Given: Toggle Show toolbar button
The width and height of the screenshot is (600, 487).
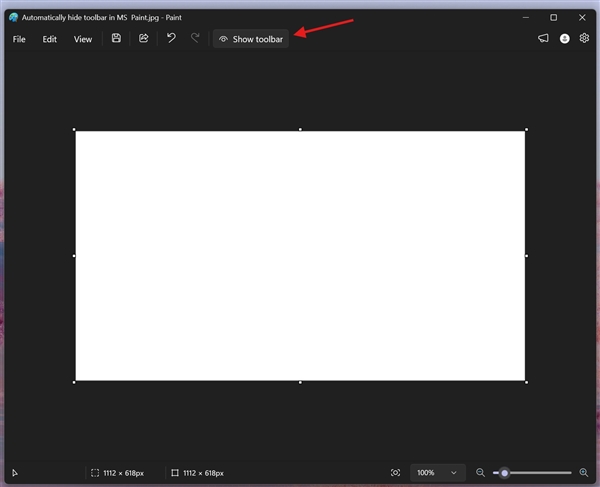Looking at the screenshot, I should click(x=251, y=39).
